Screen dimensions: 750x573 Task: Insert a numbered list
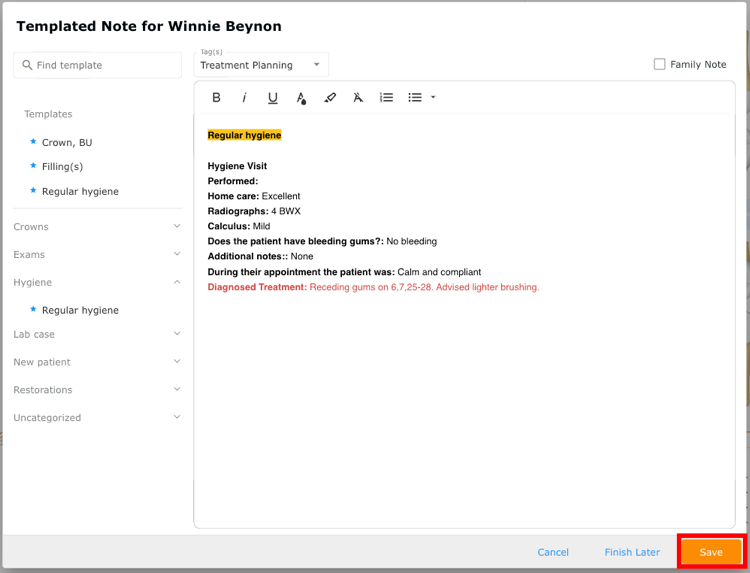click(386, 98)
